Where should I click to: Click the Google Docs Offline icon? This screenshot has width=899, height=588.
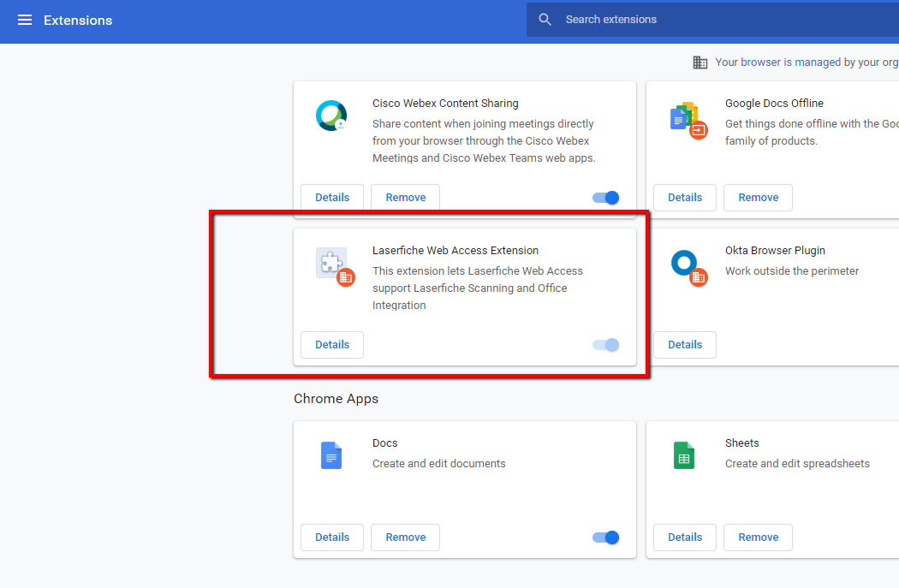[x=688, y=121]
